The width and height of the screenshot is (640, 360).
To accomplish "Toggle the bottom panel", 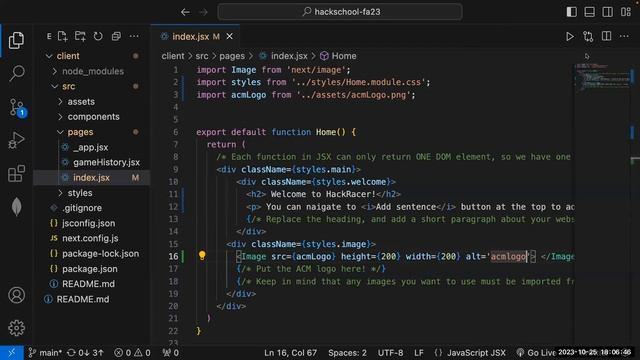I will [x=589, y=12].
